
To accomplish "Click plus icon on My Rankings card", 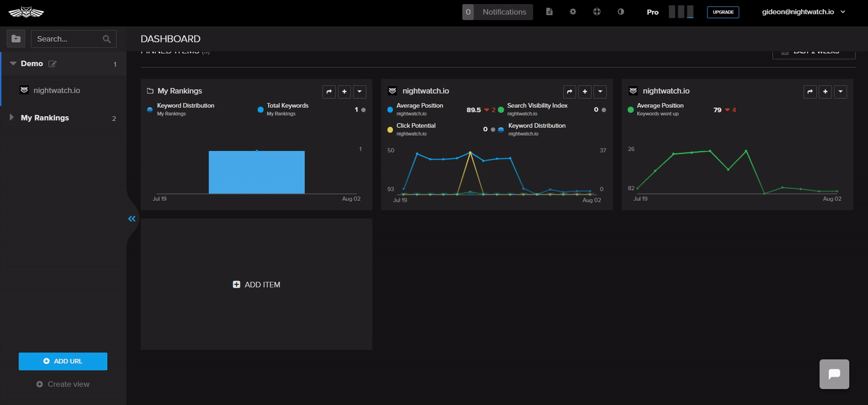I will point(344,91).
